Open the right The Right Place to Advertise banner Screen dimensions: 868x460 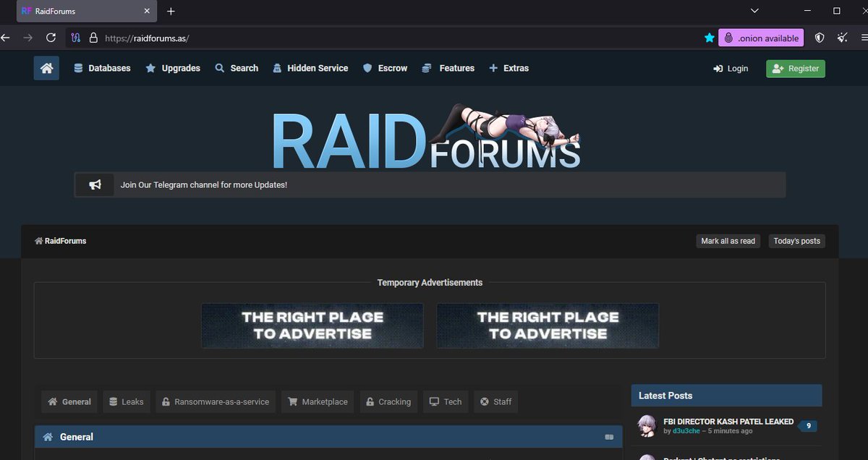tap(548, 325)
